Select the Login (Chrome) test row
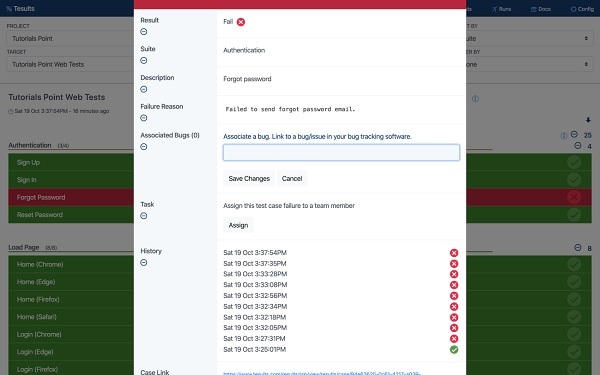The height and width of the screenshot is (375, 600). [x=71, y=334]
